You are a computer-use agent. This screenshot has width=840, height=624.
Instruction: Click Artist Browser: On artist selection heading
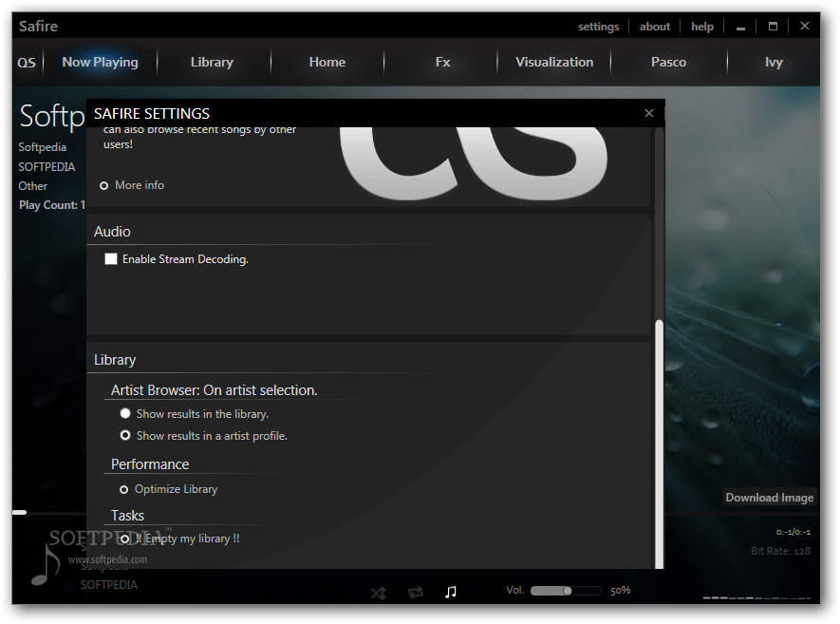(215, 390)
